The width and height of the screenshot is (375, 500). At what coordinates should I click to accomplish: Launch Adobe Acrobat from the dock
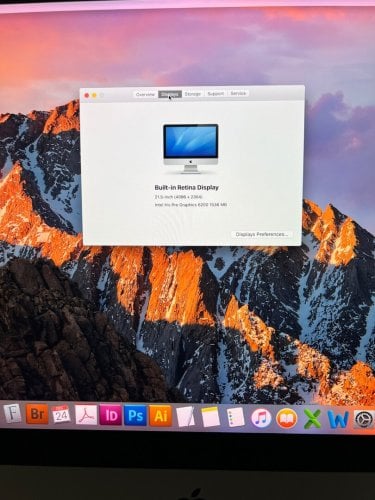pyautogui.click(x=86, y=415)
